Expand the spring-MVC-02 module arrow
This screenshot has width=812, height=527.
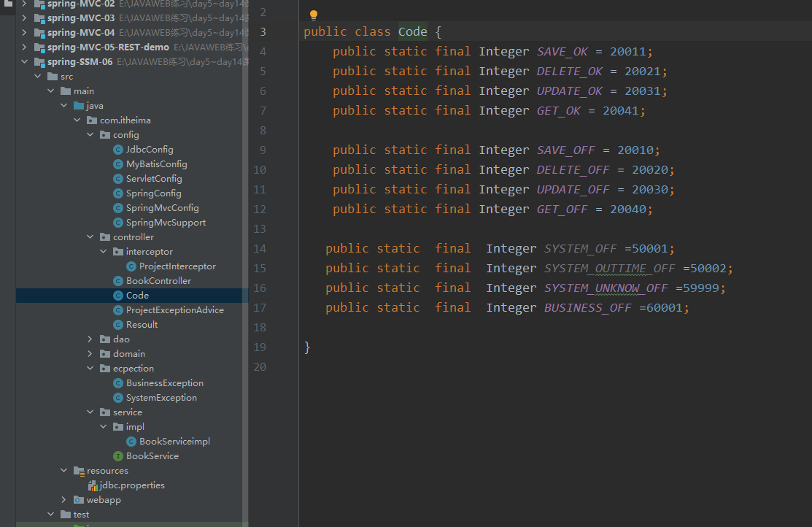coord(25,4)
